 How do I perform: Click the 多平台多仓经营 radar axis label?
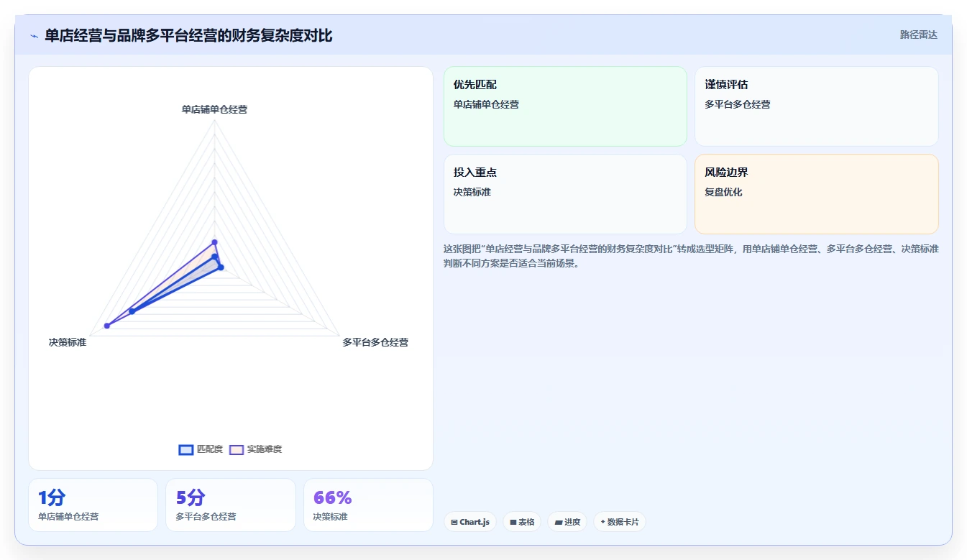click(x=375, y=342)
